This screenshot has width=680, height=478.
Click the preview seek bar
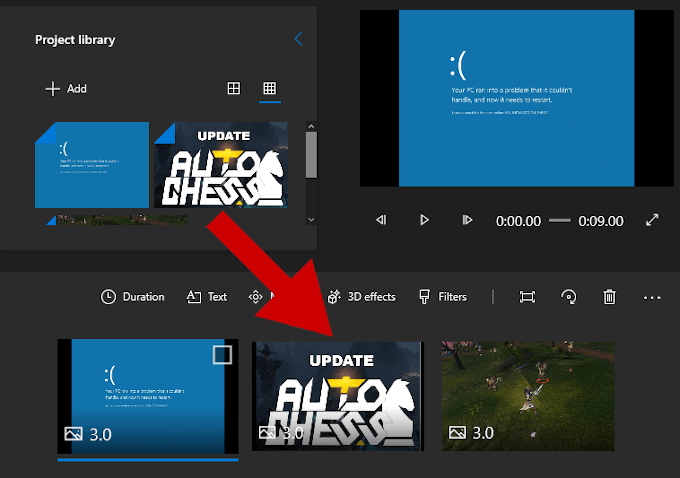tap(559, 221)
